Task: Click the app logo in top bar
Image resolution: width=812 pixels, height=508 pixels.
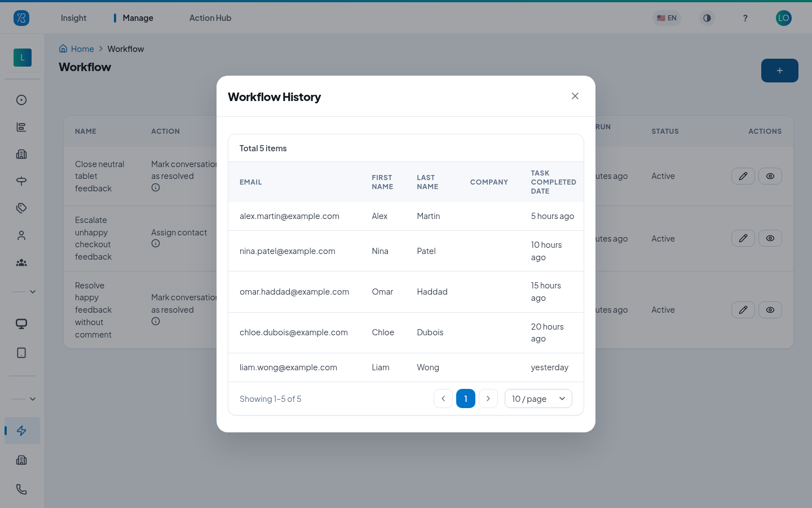Action: (21, 18)
